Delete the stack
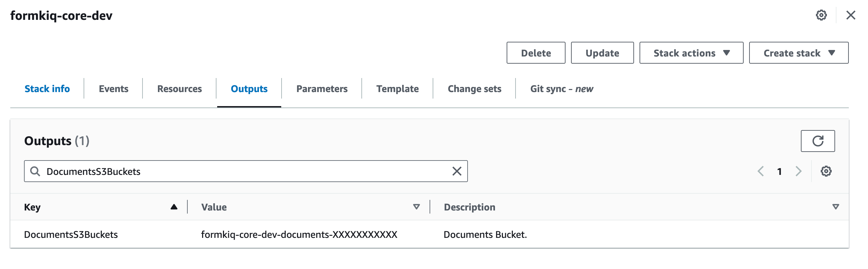Screen dimensions: 868x269 click(536, 53)
